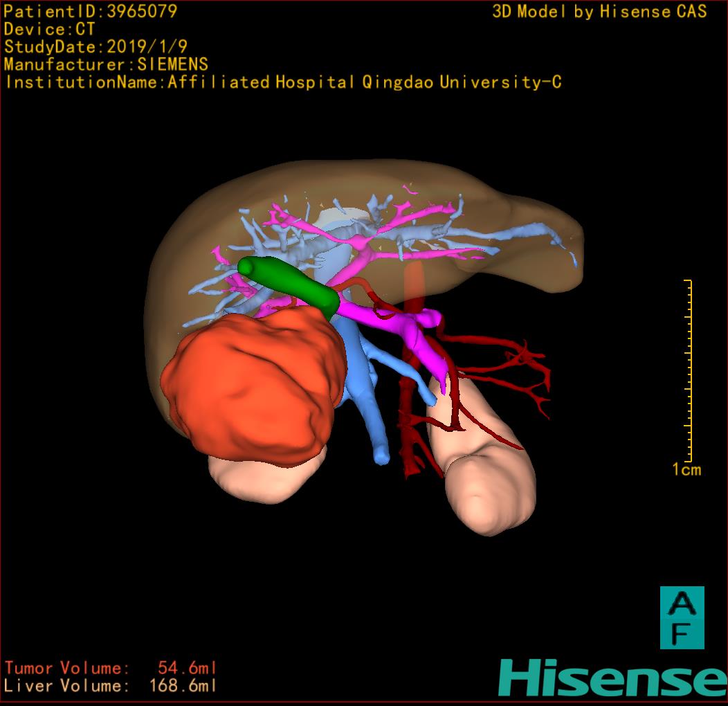This screenshot has height=706, width=728.
Task: Click the 1cm scale label
Action: (x=686, y=470)
